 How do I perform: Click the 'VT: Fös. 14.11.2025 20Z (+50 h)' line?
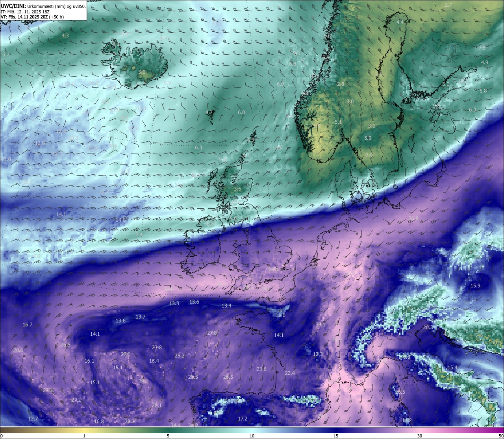[33, 17]
